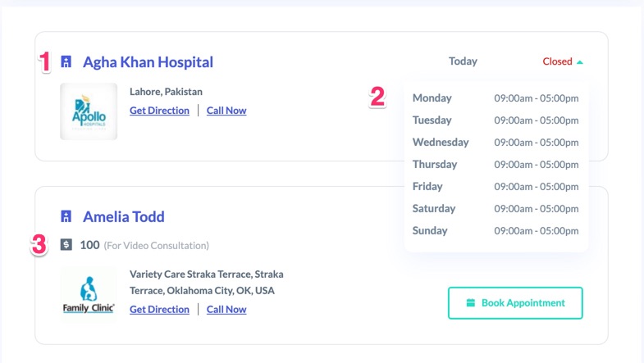Image resolution: width=644 pixels, height=363 pixels.
Task: Get Direction to Variety Care Straka Terrace
Action: 159,309
